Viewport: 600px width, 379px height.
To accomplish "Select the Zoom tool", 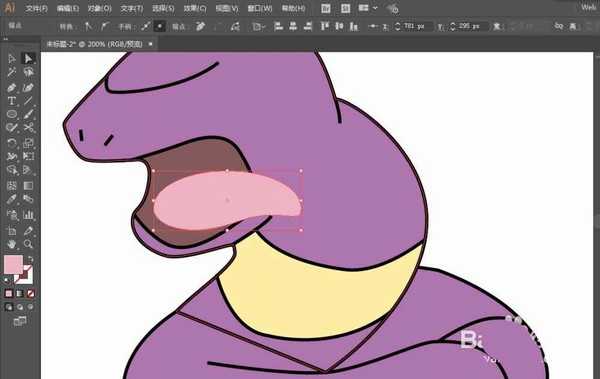I will (x=28, y=244).
